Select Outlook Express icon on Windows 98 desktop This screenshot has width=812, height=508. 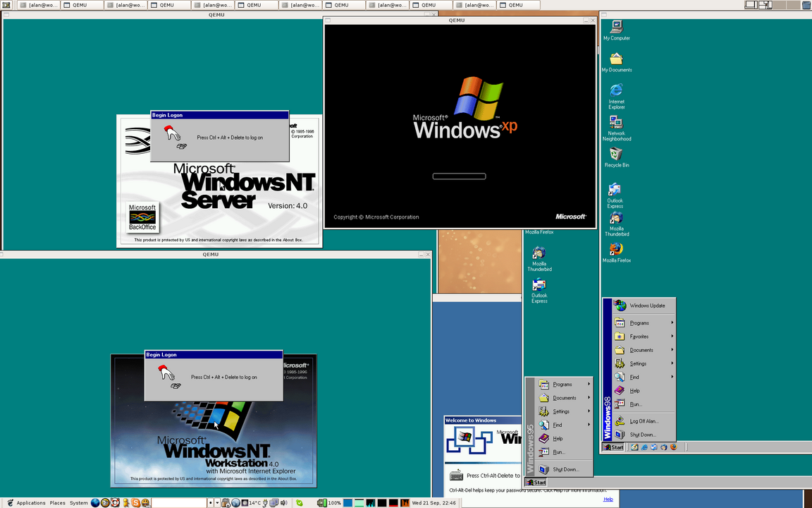coord(615,195)
